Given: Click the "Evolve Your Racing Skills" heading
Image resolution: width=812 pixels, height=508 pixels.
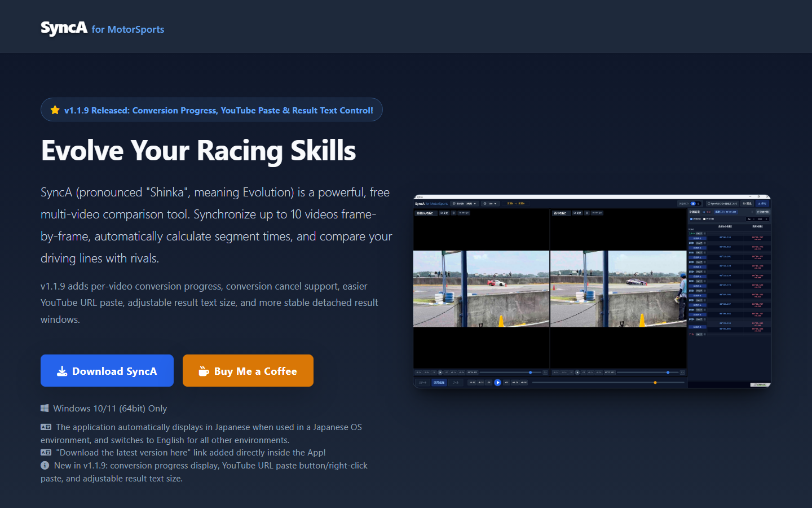Looking at the screenshot, I should pyautogui.click(x=198, y=151).
